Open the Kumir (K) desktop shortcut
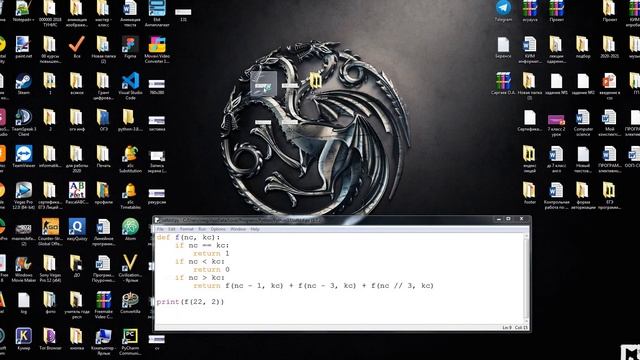 (x=23, y=340)
